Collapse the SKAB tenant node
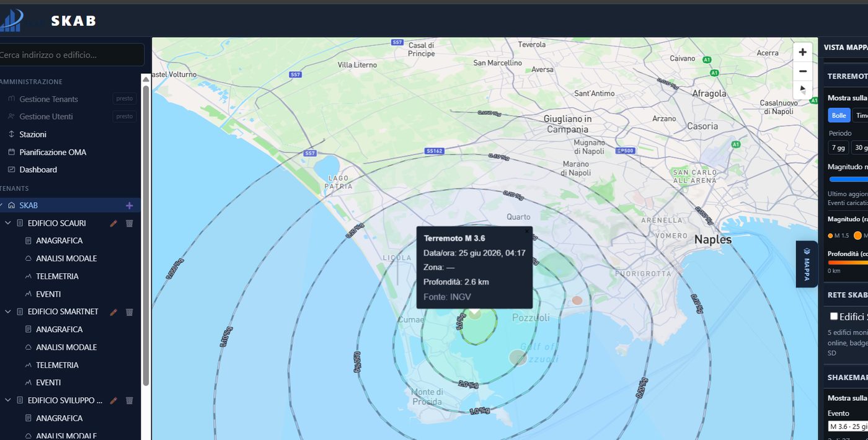The width and height of the screenshot is (868, 440). 1,205
